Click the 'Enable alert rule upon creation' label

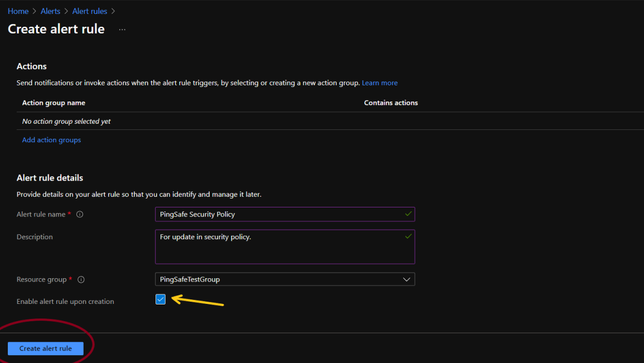click(65, 302)
